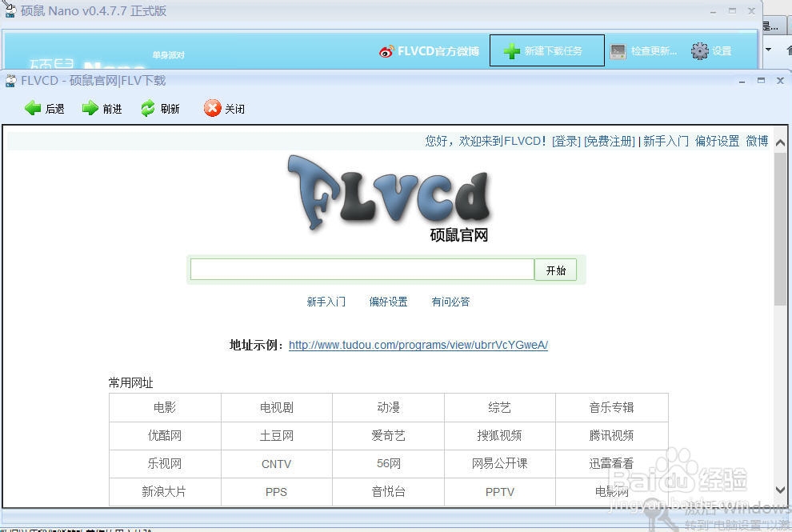Open the toolbar dropdown arrow on the right
Viewport: 792px width, 532px height.
click(x=770, y=50)
